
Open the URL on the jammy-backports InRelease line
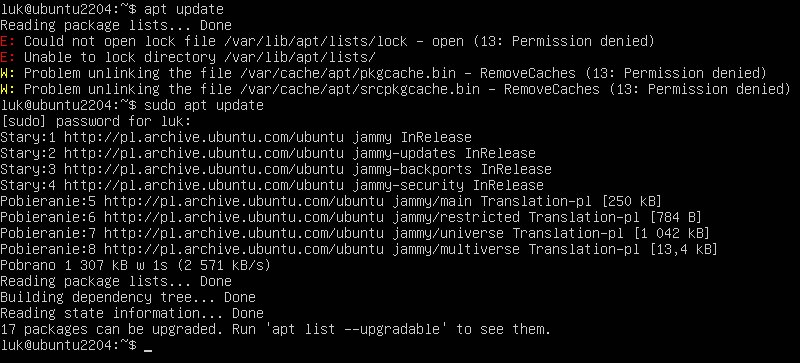(x=204, y=170)
